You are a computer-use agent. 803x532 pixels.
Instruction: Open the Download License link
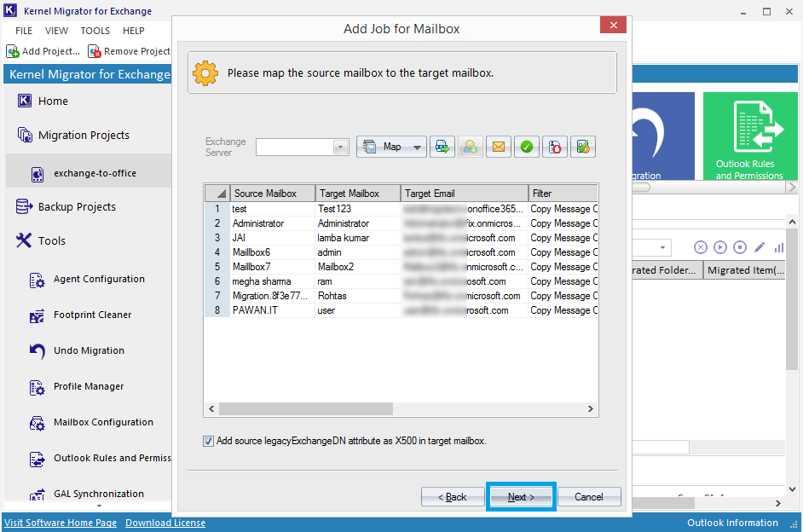165,523
